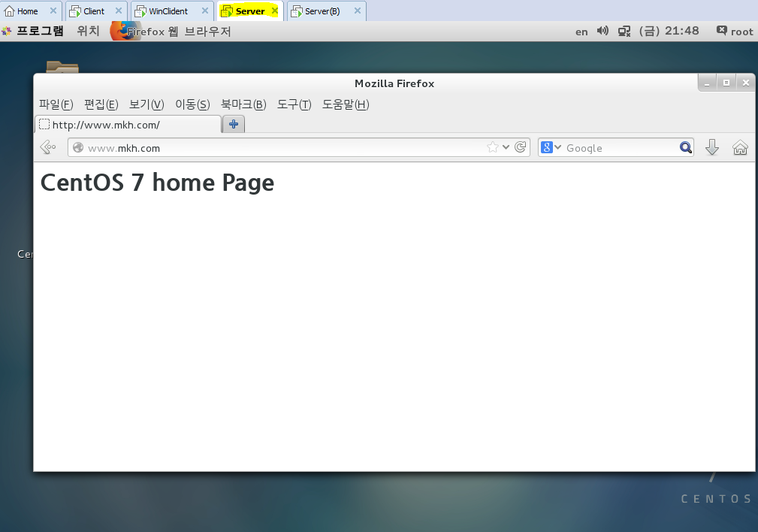Open the network connection icon
758x532 pixels.
pyautogui.click(x=624, y=32)
